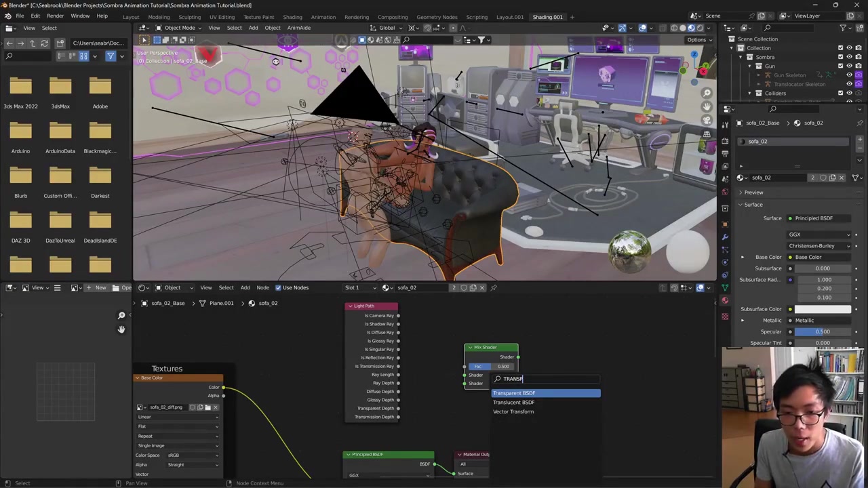Click the zoom magnifier icon in image editor
868x488 pixels.
[x=121, y=316]
